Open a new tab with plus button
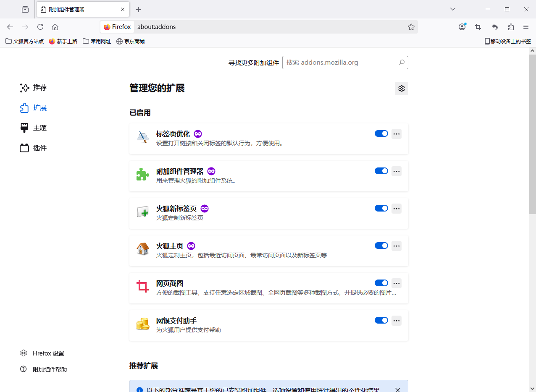 139,9
